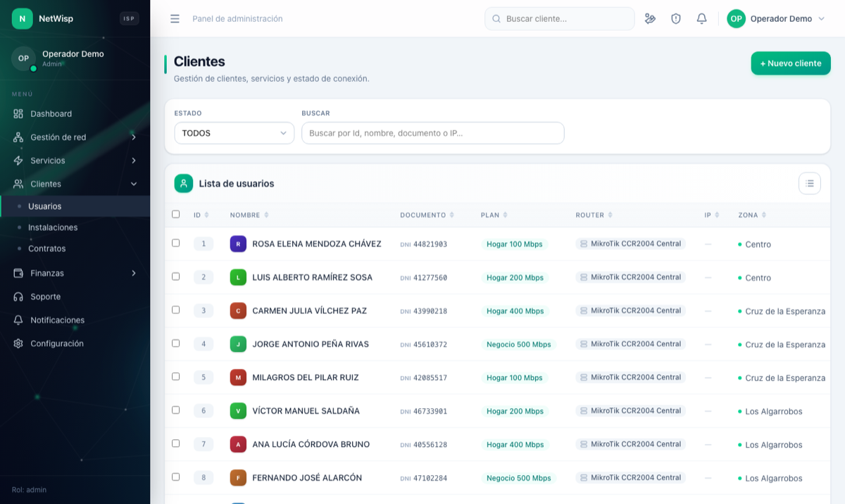845x504 pixels.
Task: Click the Buscar por Id, nombre field
Action: coord(433,133)
